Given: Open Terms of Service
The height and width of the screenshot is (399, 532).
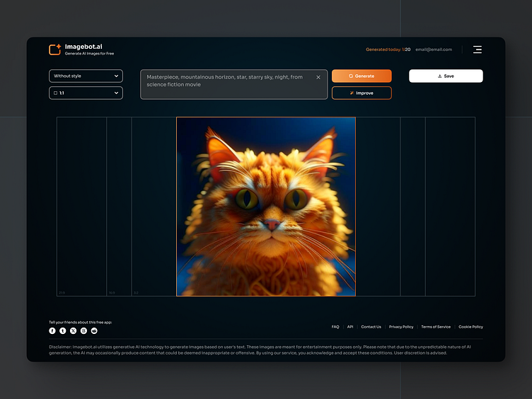Looking at the screenshot, I should point(436,327).
